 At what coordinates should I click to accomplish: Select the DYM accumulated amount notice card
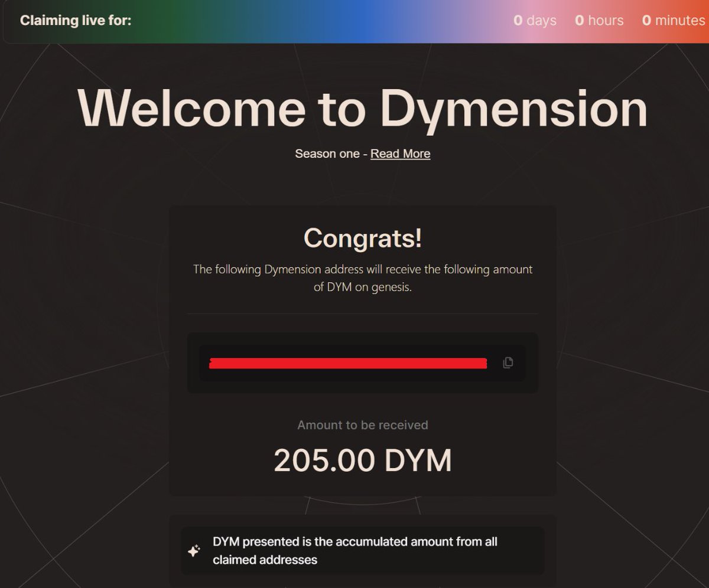pyautogui.click(x=362, y=550)
